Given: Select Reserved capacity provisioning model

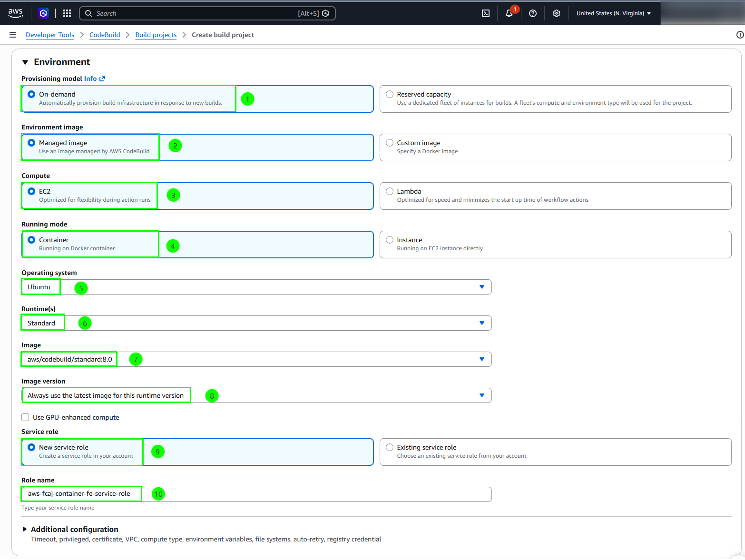Looking at the screenshot, I should click(x=555, y=99).
